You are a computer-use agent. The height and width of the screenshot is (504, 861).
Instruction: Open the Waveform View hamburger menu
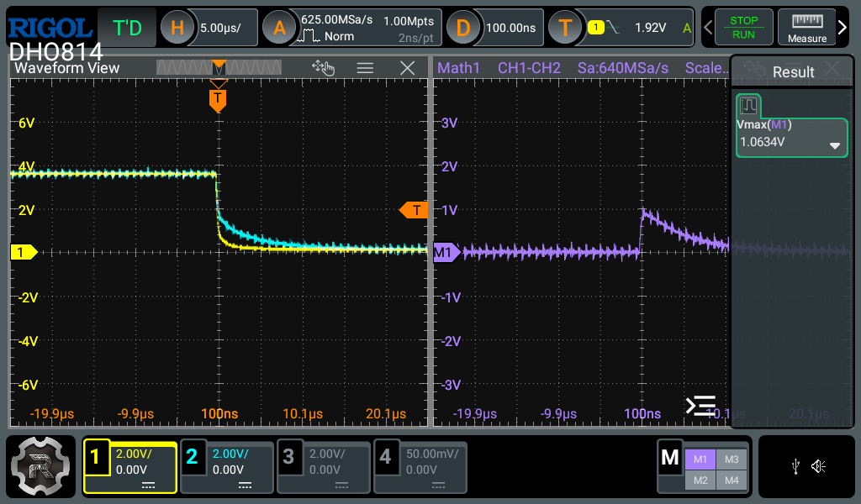point(365,68)
